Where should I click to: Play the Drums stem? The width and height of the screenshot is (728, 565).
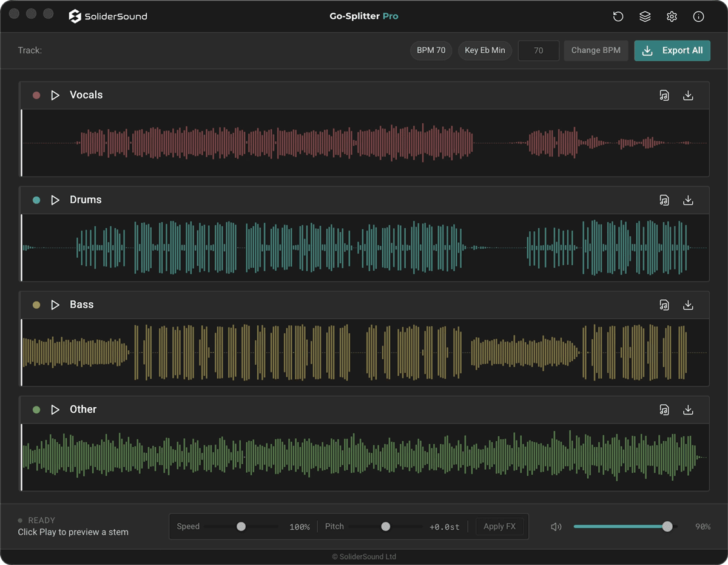point(55,200)
